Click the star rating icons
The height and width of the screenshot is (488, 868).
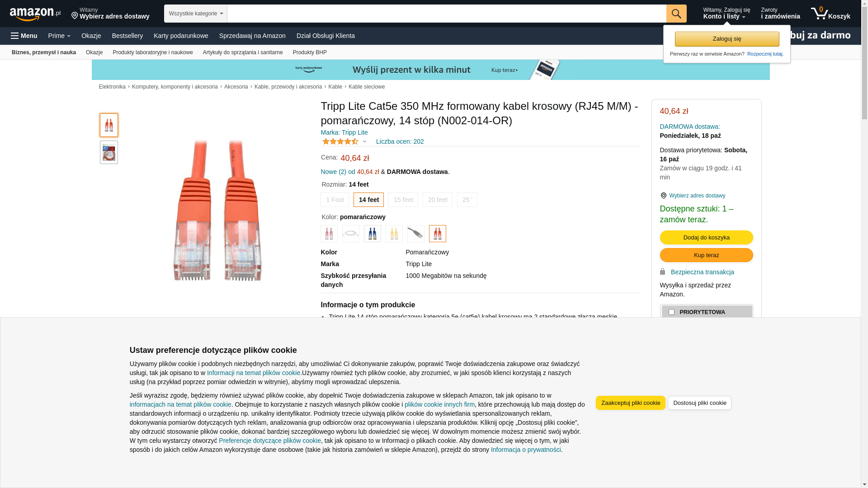click(x=340, y=141)
